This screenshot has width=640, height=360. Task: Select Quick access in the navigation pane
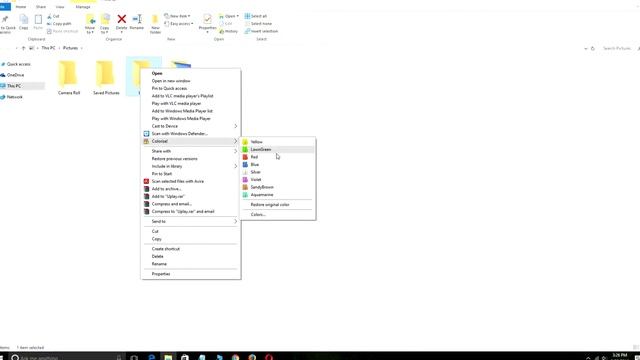tap(18, 64)
